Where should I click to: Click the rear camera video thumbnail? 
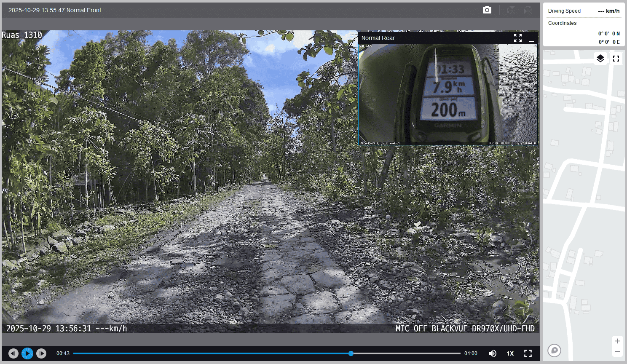(x=448, y=94)
